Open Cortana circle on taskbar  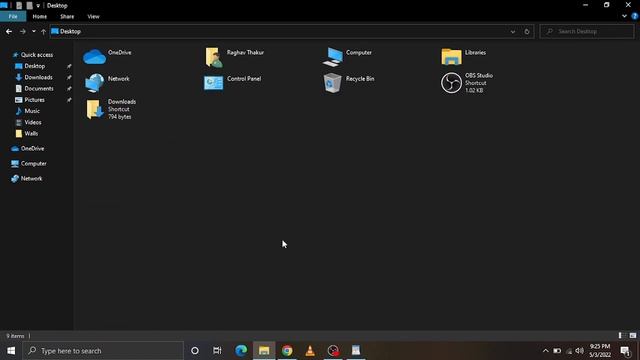click(x=195, y=351)
